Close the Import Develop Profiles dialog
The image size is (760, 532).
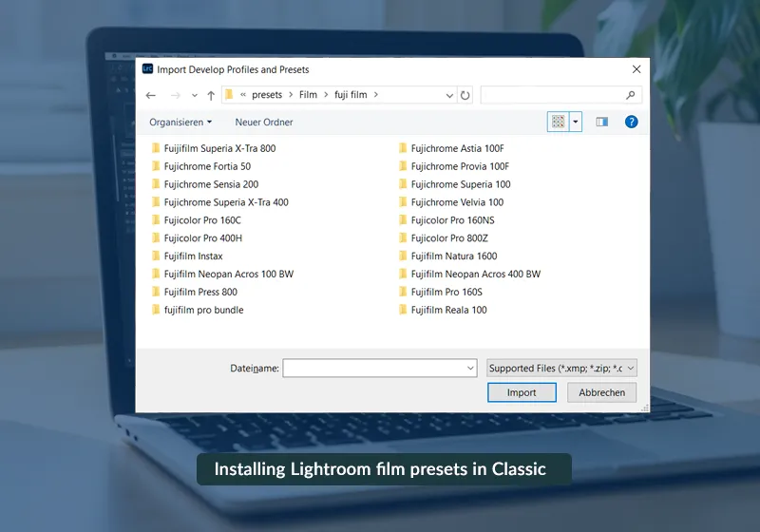click(636, 69)
